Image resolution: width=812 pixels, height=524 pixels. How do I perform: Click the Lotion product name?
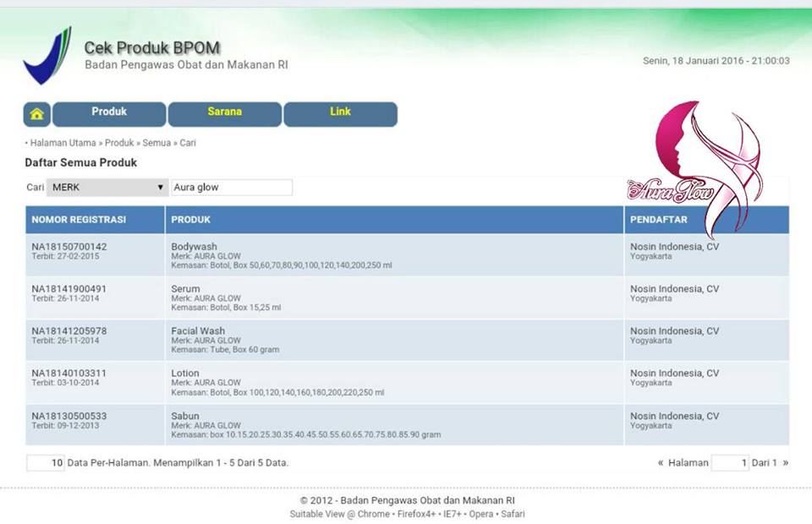coord(185,374)
